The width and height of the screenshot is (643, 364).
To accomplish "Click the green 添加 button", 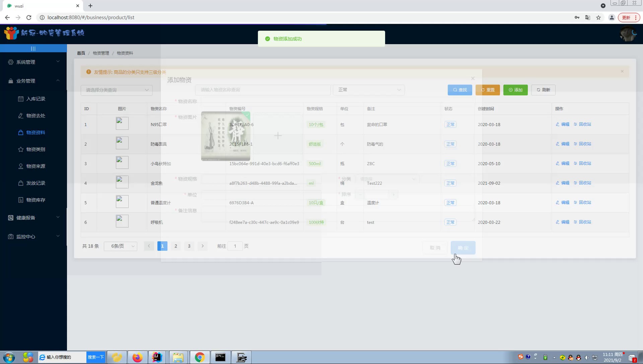I will pyautogui.click(x=515, y=90).
